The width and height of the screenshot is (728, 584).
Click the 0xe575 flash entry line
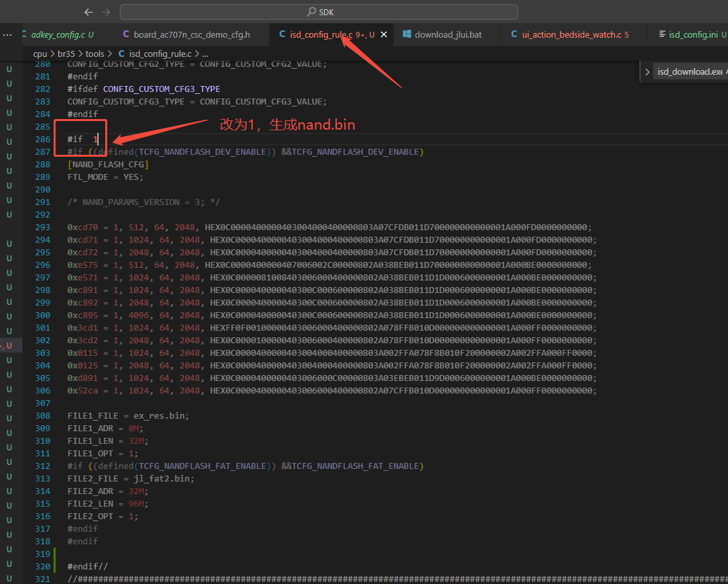click(x=330, y=265)
